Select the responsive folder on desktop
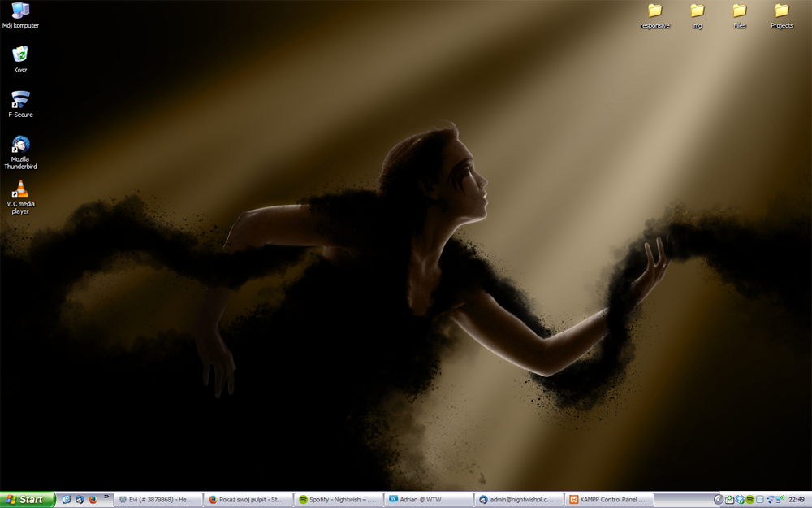The width and height of the screenshot is (812, 508). coord(654,16)
